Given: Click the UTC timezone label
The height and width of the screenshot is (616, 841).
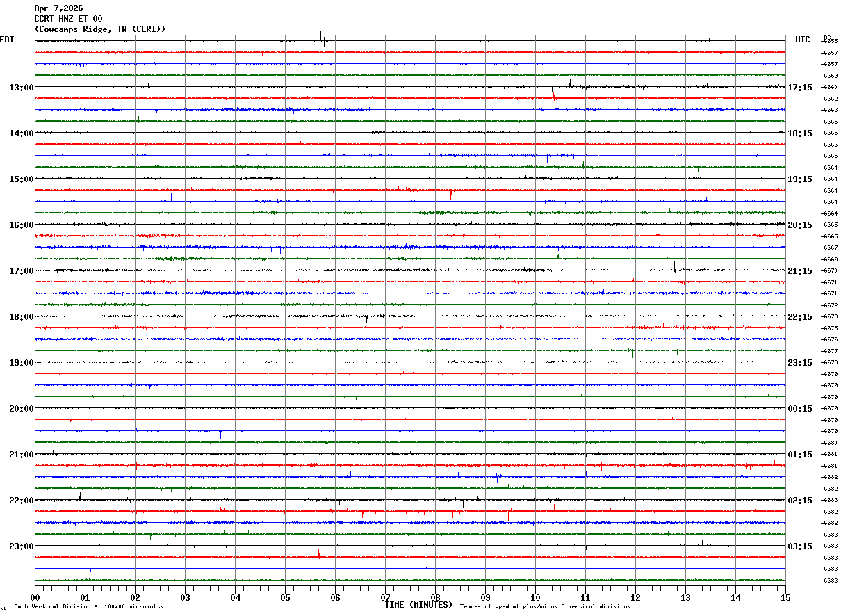Looking at the screenshot, I should tap(803, 40).
